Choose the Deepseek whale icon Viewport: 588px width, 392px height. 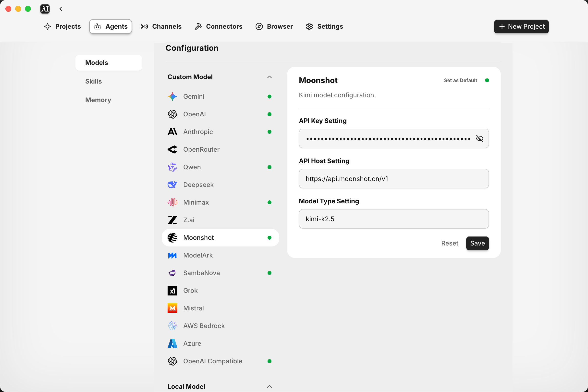click(x=172, y=185)
